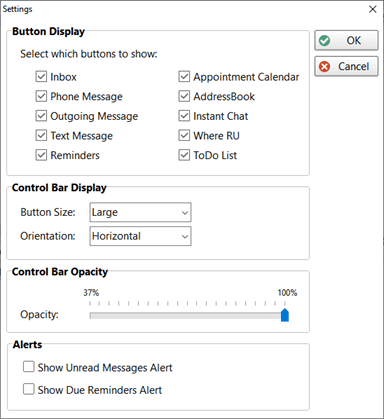Disable the Outgoing Message button option
Viewport: 384px width, 419px height.
coord(41,116)
